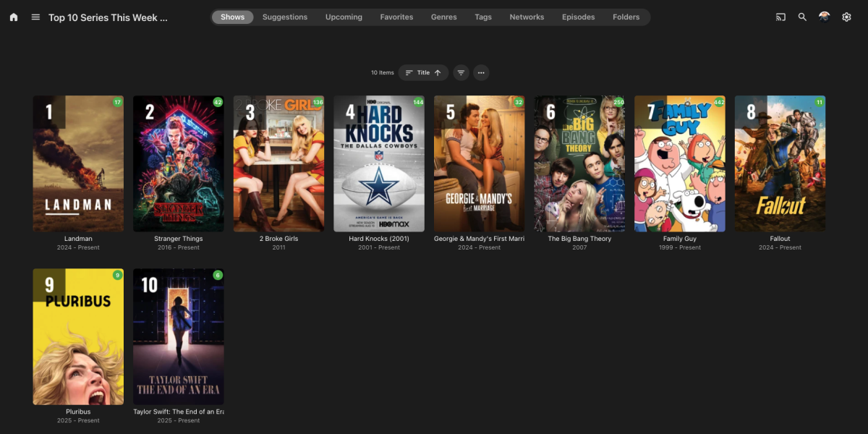The image size is (868, 434).
Task: Select the Shows tab
Action: (233, 17)
